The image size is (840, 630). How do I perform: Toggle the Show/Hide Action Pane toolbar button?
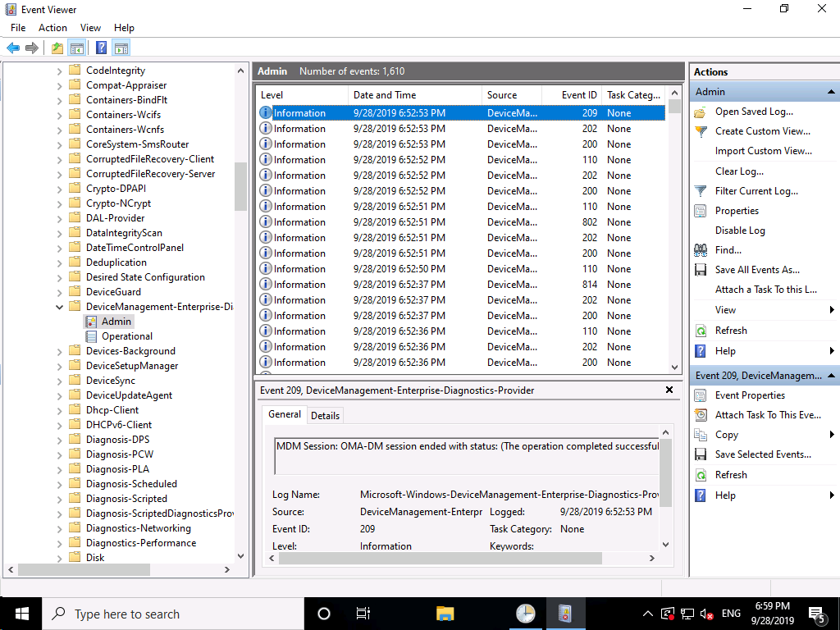[121, 48]
